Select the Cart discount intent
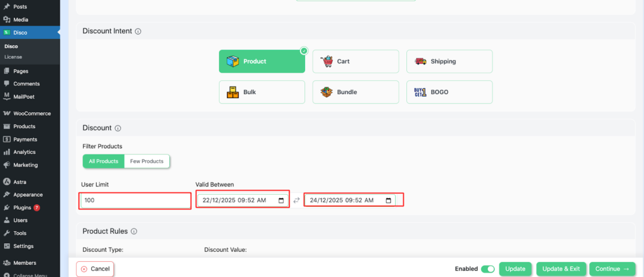 356,61
